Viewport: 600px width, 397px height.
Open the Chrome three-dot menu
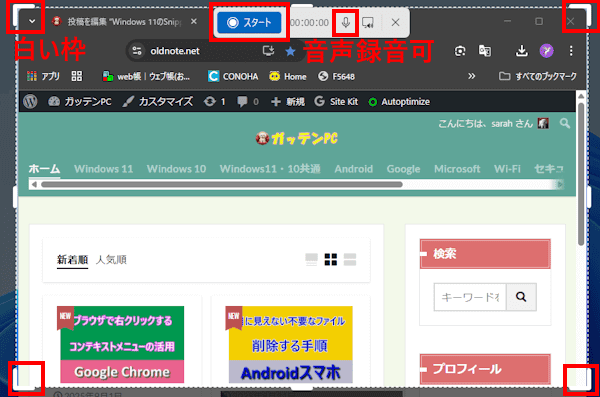(571, 51)
